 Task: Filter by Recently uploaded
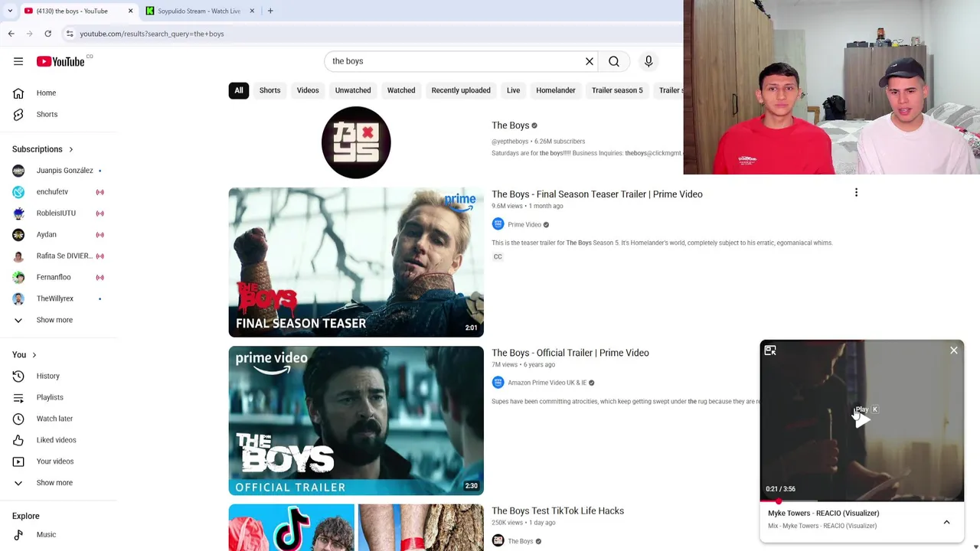pyautogui.click(x=461, y=90)
